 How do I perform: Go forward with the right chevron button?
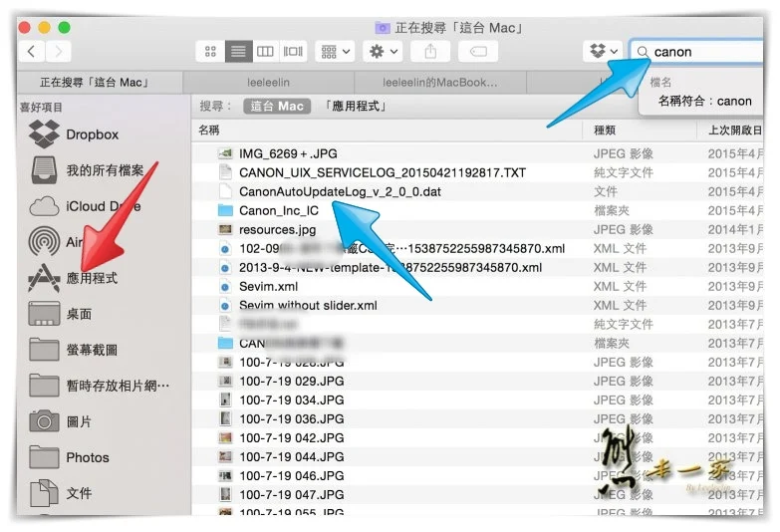(58, 51)
